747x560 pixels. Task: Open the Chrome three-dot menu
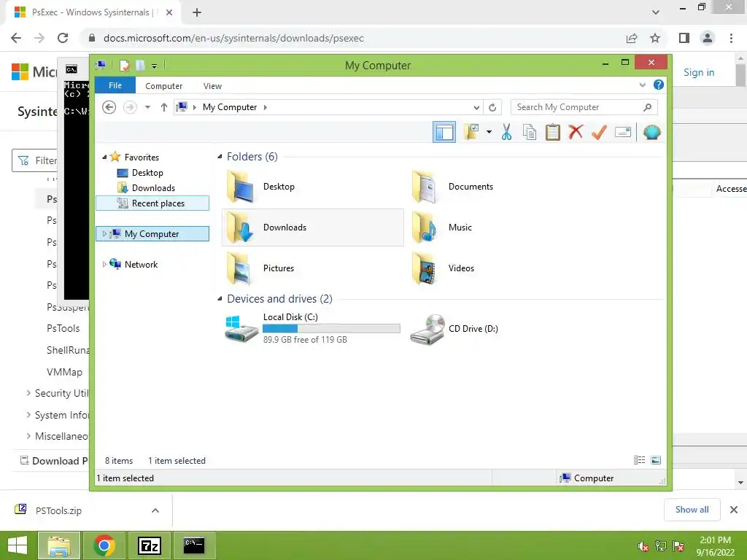(731, 38)
